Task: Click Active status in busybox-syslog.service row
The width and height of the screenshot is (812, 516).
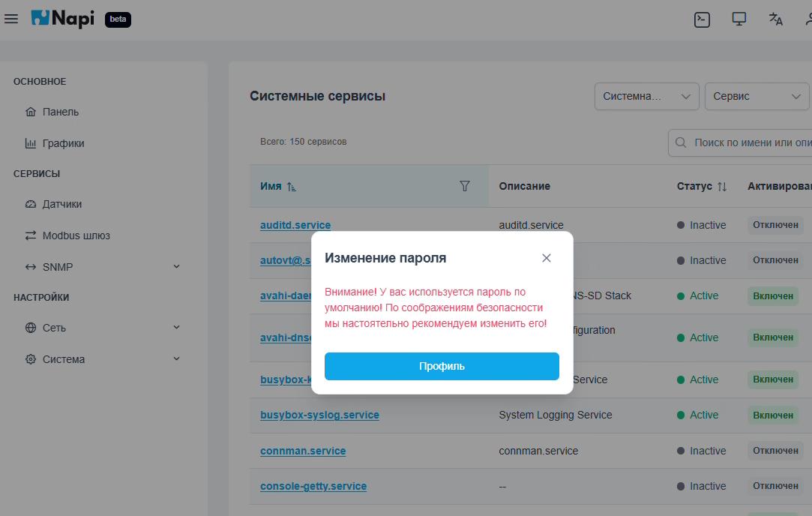Action: (x=697, y=415)
